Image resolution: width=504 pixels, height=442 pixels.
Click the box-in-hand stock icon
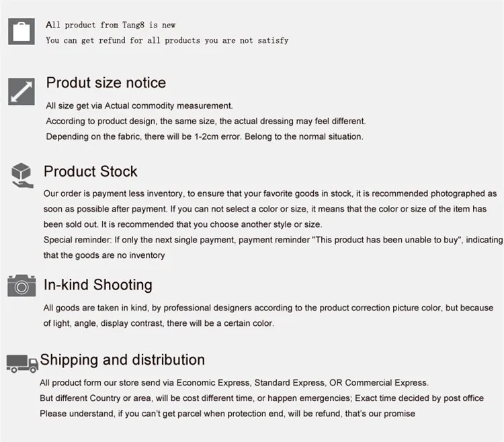22,175
